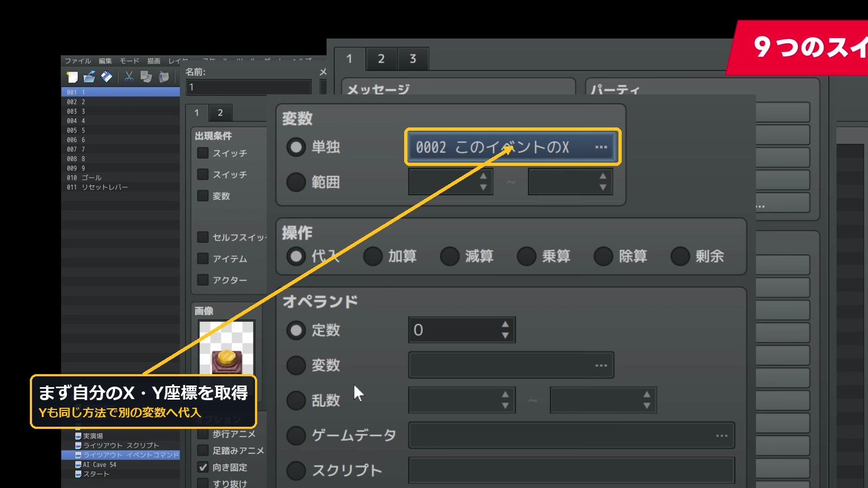Switch to event command tab 1
The height and width of the screenshot is (488, 868).
click(x=349, y=59)
